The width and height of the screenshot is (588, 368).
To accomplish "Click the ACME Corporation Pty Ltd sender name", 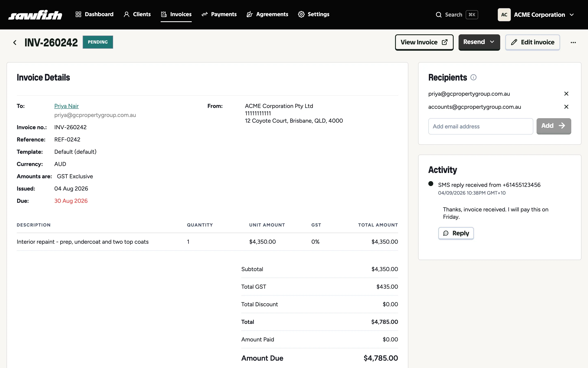I will tap(279, 106).
